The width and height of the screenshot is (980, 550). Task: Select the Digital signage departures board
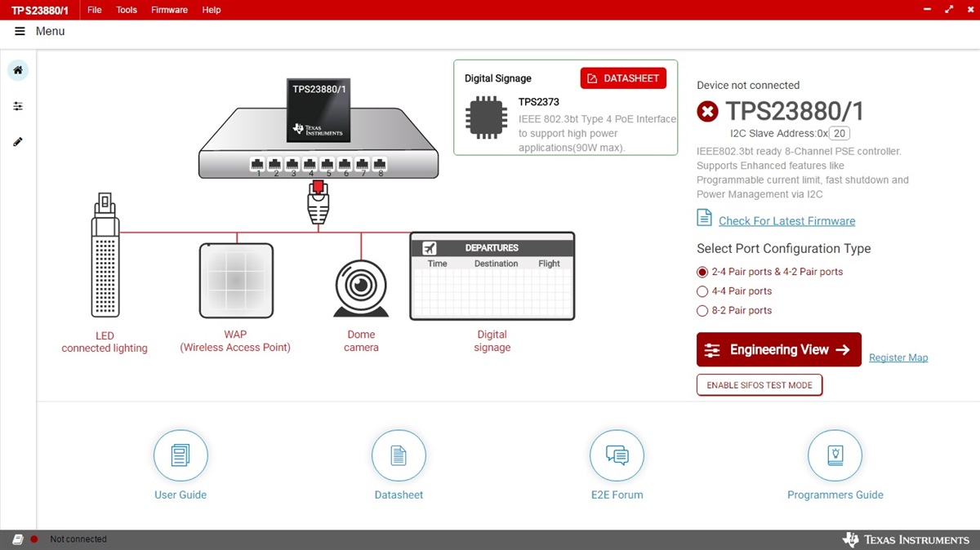pyautogui.click(x=492, y=277)
